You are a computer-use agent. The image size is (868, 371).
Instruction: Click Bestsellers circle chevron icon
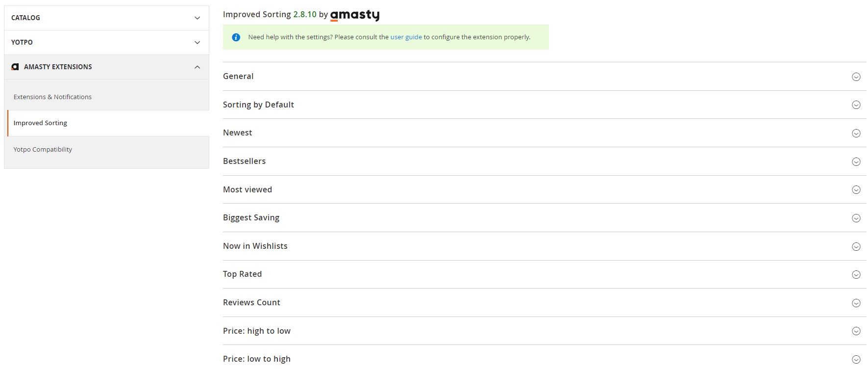click(856, 162)
